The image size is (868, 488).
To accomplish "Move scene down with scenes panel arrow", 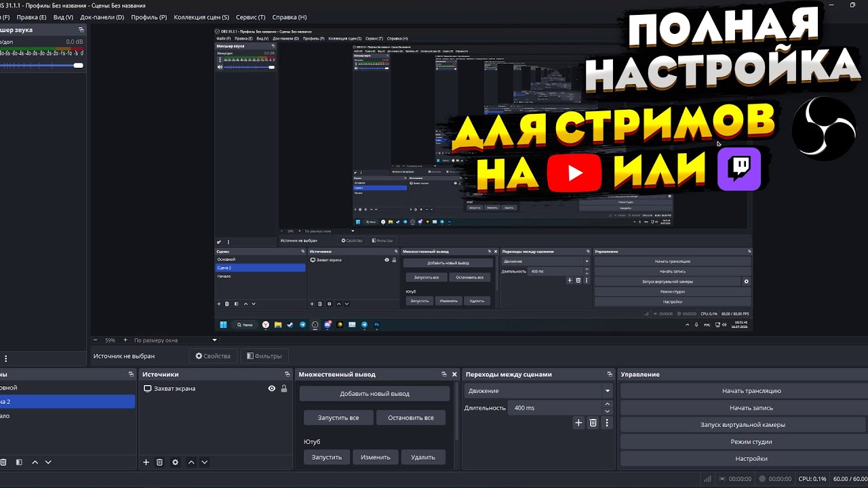I will coord(48,462).
